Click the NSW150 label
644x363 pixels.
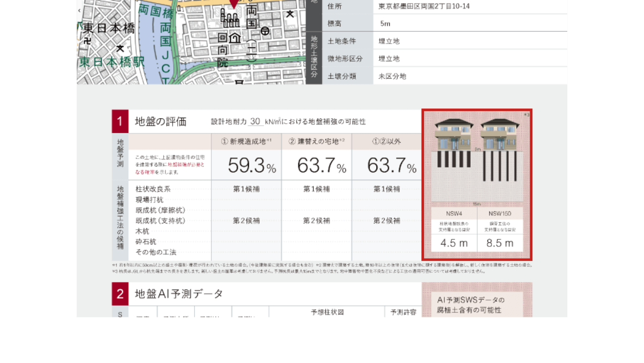click(500, 213)
